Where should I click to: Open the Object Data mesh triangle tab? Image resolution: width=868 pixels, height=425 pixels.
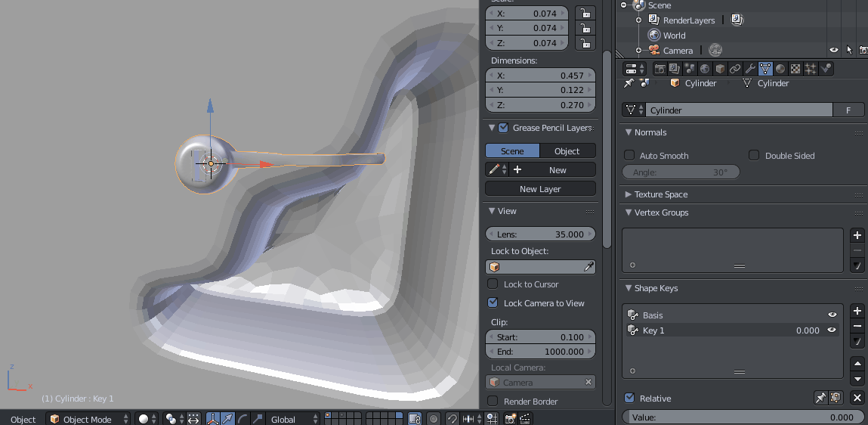[765, 69]
